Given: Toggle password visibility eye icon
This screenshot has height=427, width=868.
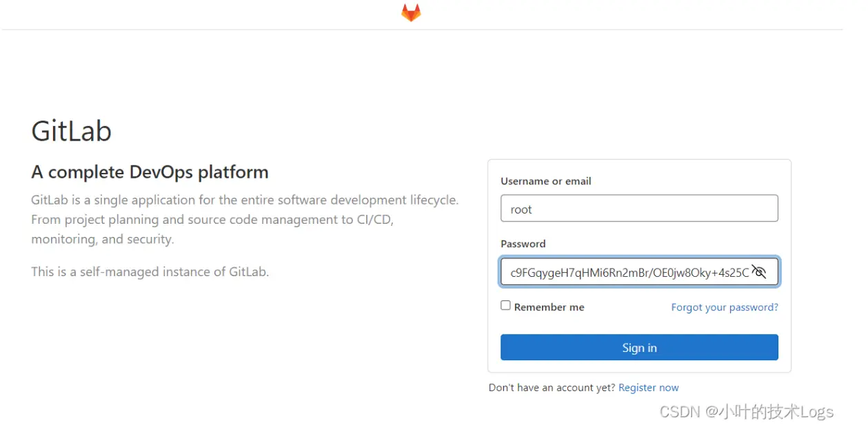Looking at the screenshot, I should click(759, 272).
